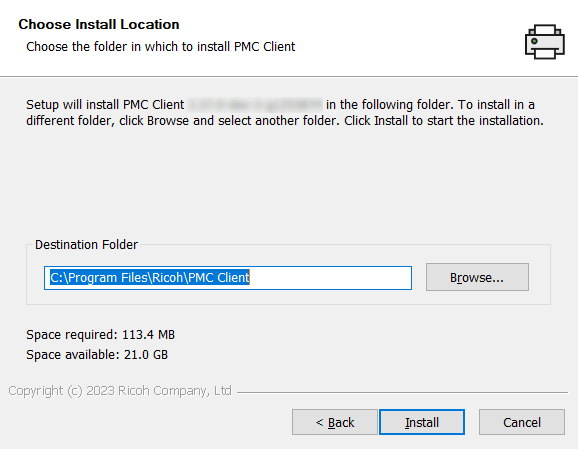The image size is (578, 449).
Task: Click the printer icon in the header
Action: (544, 42)
